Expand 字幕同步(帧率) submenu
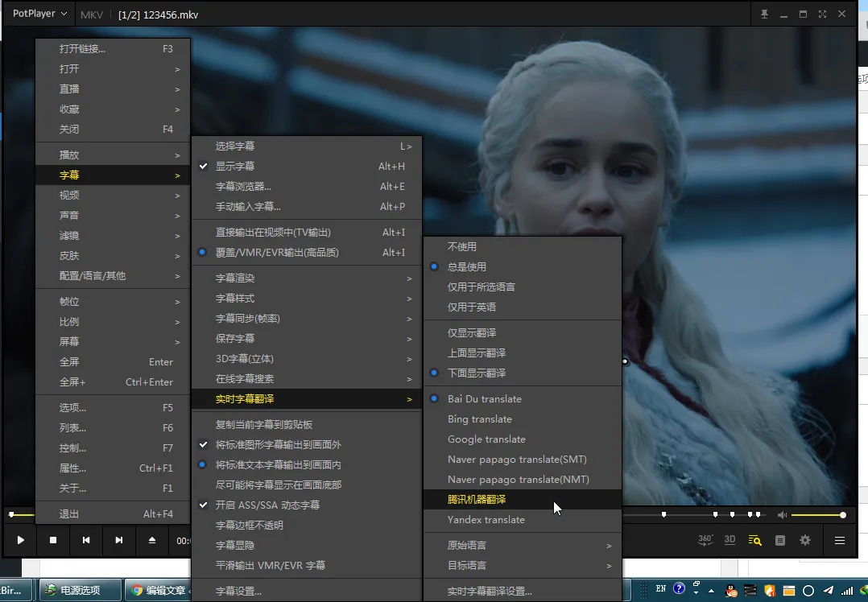The image size is (868, 602). coord(307,319)
